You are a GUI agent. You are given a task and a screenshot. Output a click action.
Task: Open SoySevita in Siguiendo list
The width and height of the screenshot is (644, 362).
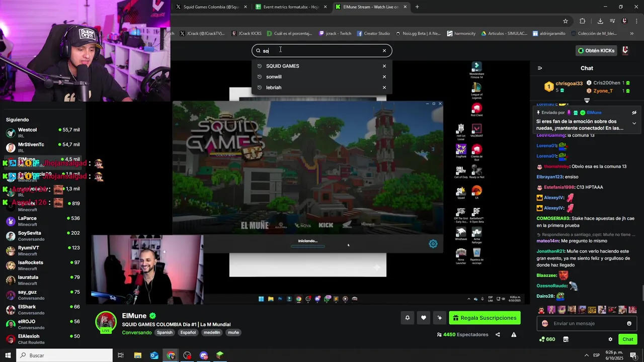click(43, 236)
